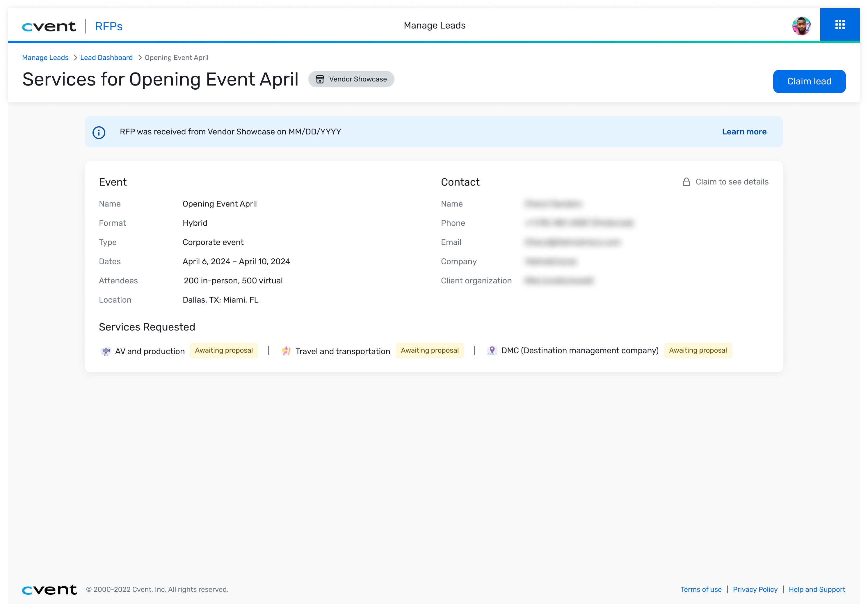Open the app switcher grid icon
Screen dimensions: 868x604
[x=840, y=24]
